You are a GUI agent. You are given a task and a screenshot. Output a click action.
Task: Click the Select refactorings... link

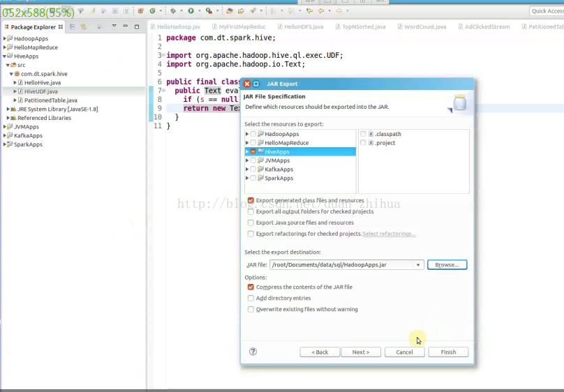[389, 234]
